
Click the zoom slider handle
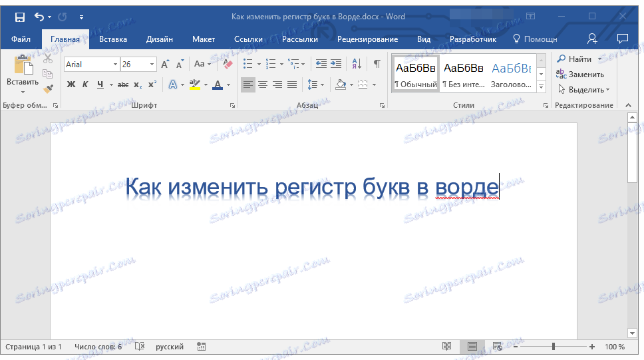pos(554,347)
